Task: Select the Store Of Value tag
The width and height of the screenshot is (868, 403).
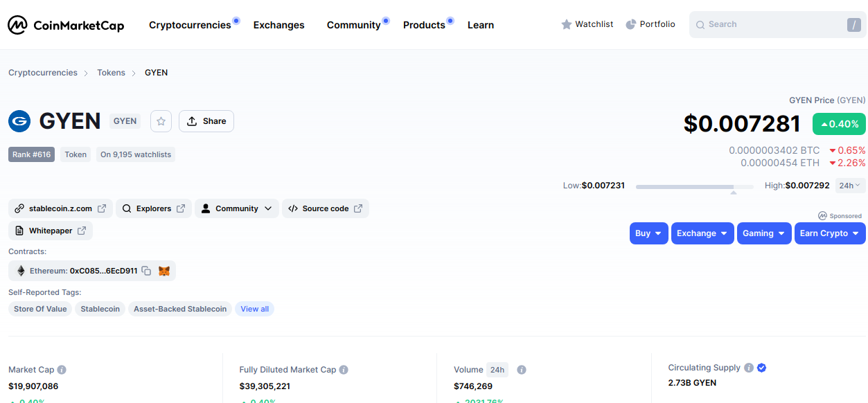Action: [40, 309]
